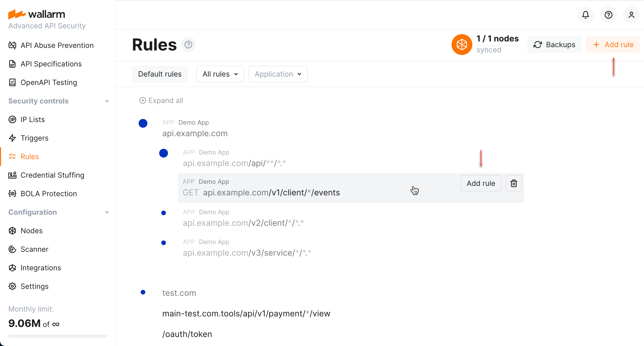Open notifications bell icon
644x346 pixels.
pos(585,15)
